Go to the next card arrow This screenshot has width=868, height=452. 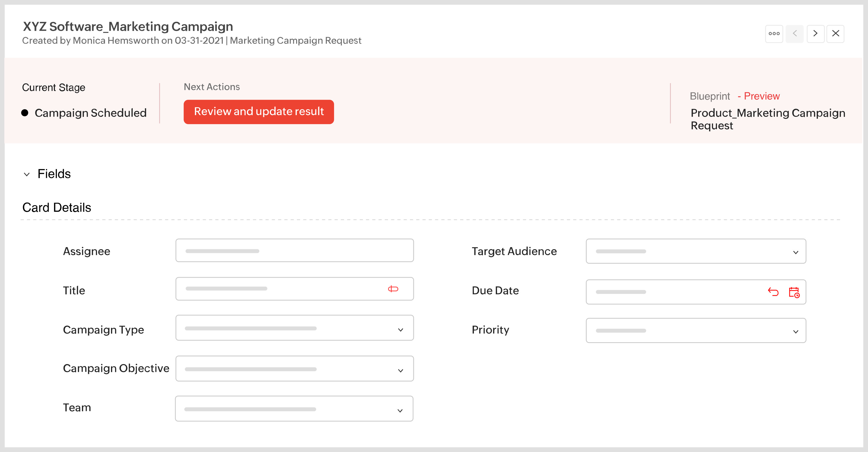816,34
